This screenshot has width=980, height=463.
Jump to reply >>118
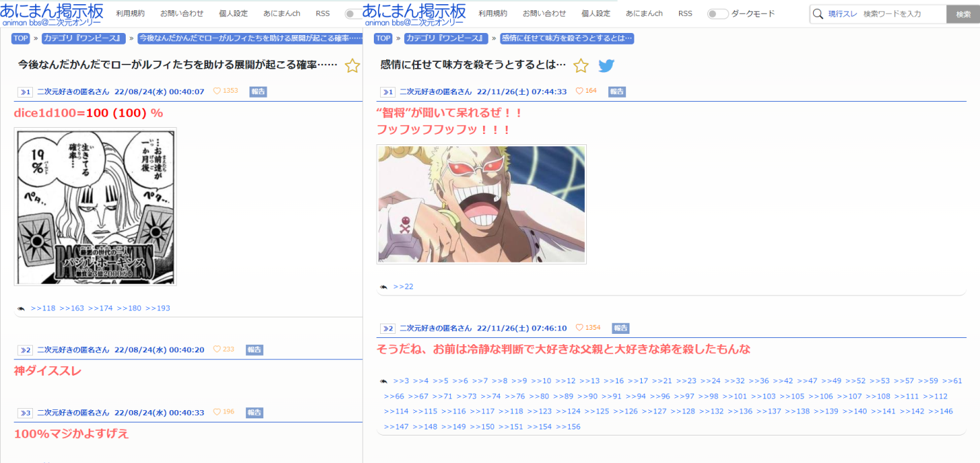tap(43, 308)
